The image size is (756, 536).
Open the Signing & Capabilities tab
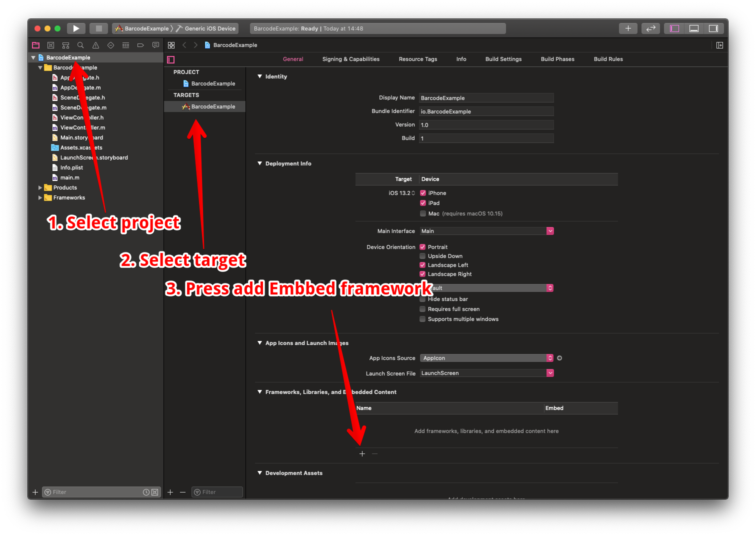pos(350,59)
